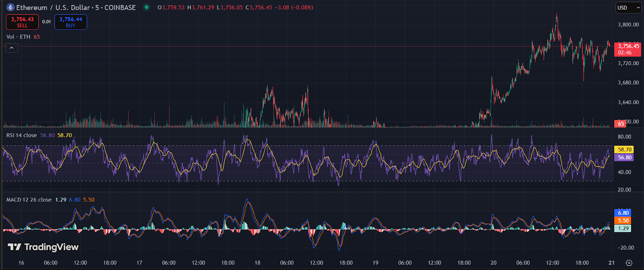Viewport: 644px width, 270px height.
Task: Click the volume value 65 in legend
Action: click(x=37, y=37)
